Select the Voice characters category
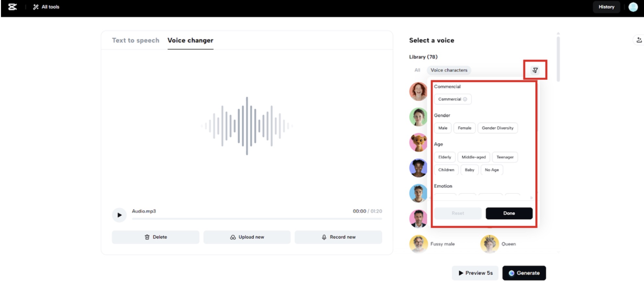Viewport: 644px width, 292px height. 449,70
